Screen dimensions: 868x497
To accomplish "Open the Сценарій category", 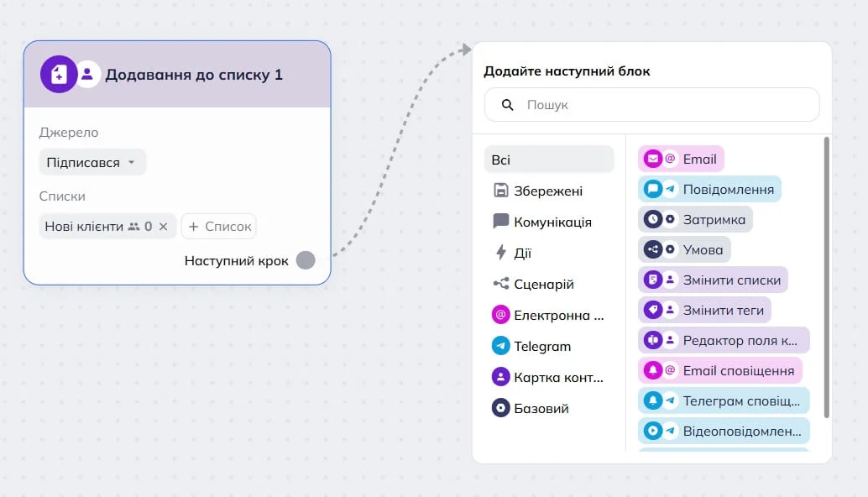I will tap(549, 284).
